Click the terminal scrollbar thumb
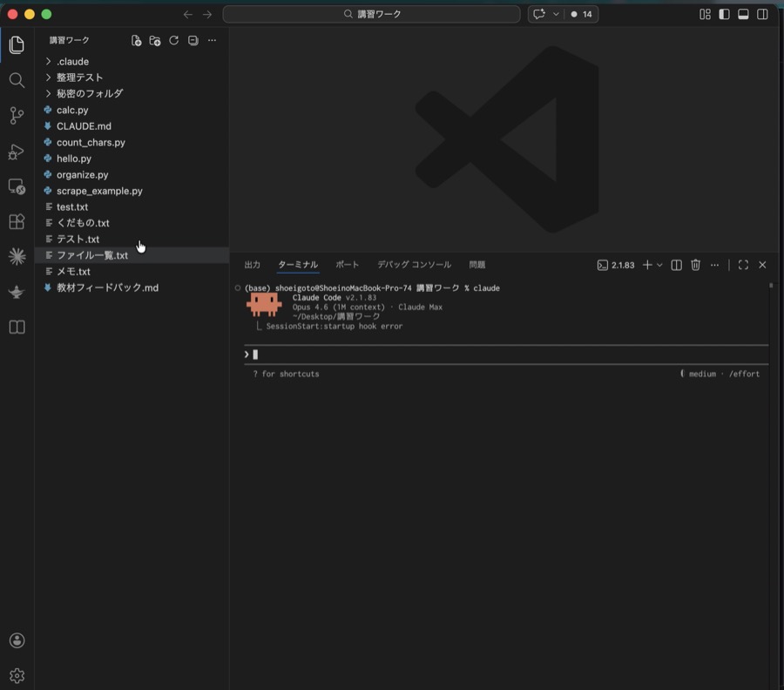The width and height of the screenshot is (784, 690). click(x=771, y=286)
